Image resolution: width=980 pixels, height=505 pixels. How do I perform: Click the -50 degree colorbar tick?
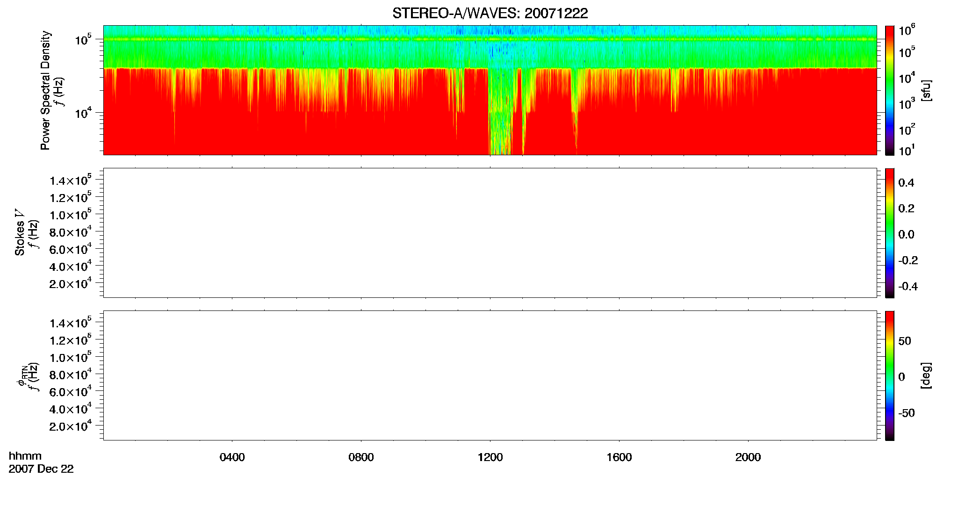coord(907,413)
